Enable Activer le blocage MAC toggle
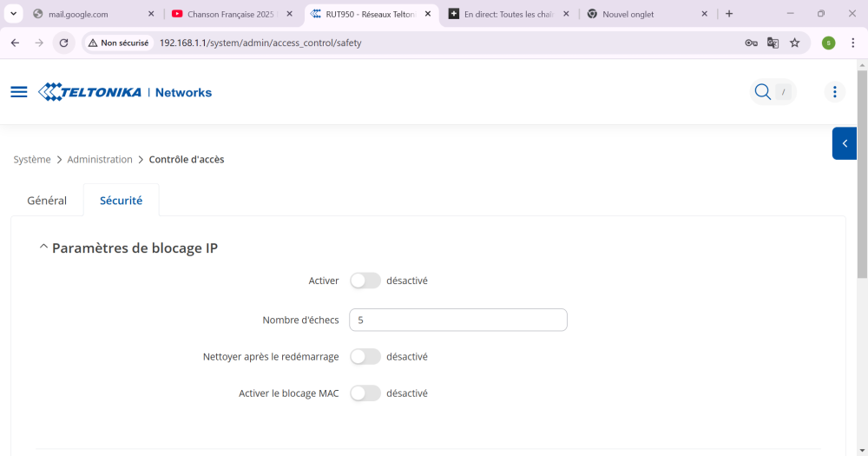This screenshot has height=456, width=868. coord(365,393)
